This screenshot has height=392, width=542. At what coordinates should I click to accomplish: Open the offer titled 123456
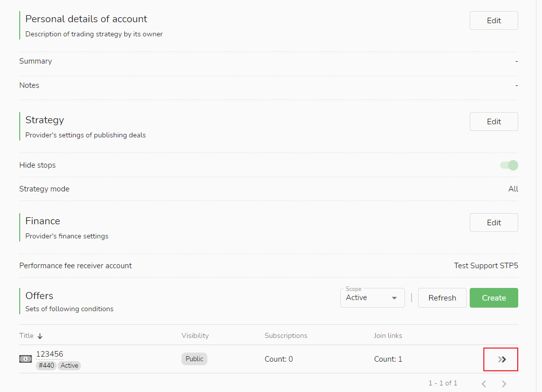pos(50,354)
